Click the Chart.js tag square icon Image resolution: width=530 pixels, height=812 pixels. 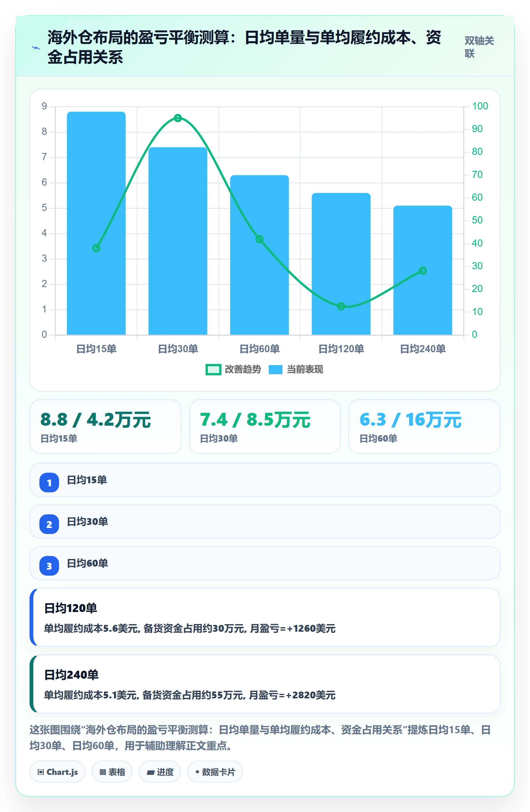coord(41,772)
